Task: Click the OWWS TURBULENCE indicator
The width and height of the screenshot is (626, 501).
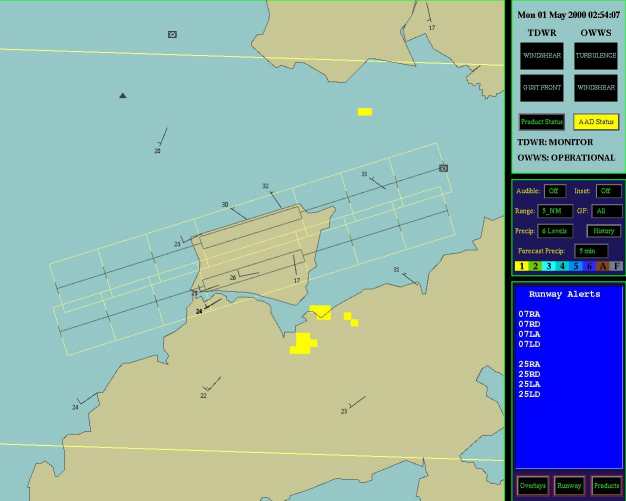Action: [x=596, y=56]
